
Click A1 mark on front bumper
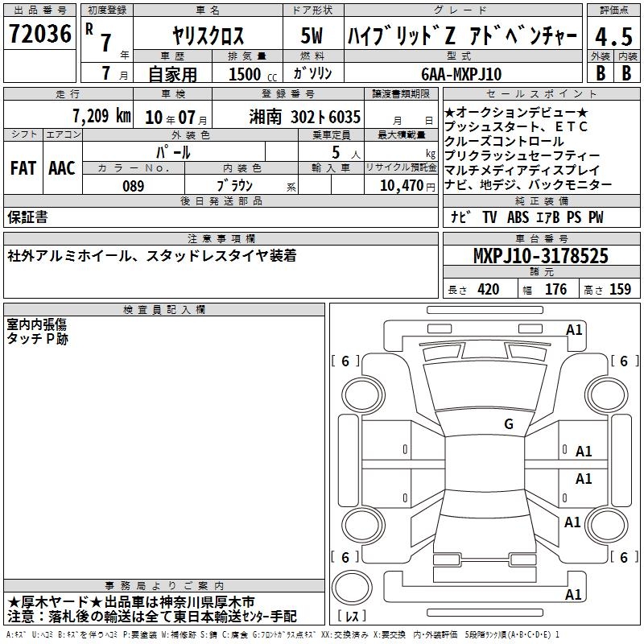tap(574, 330)
